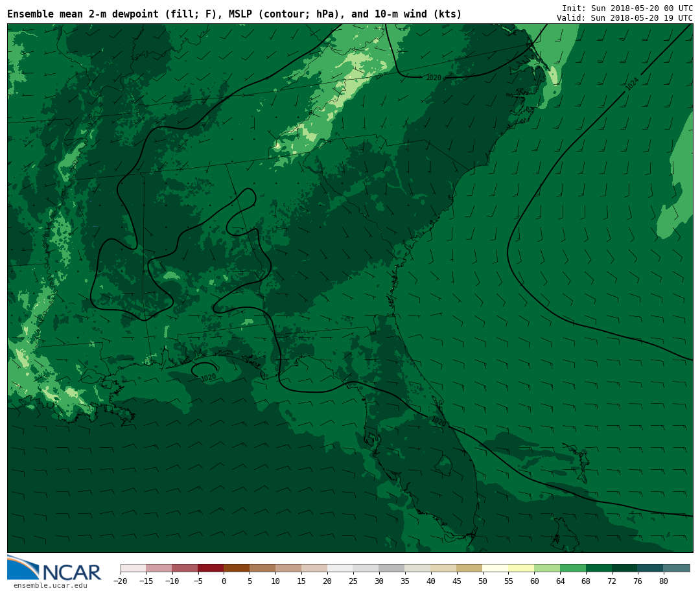Click the pale yellow swatch between 55 and 60
This screenshot has width=700, height=593.
coord(521,568)
